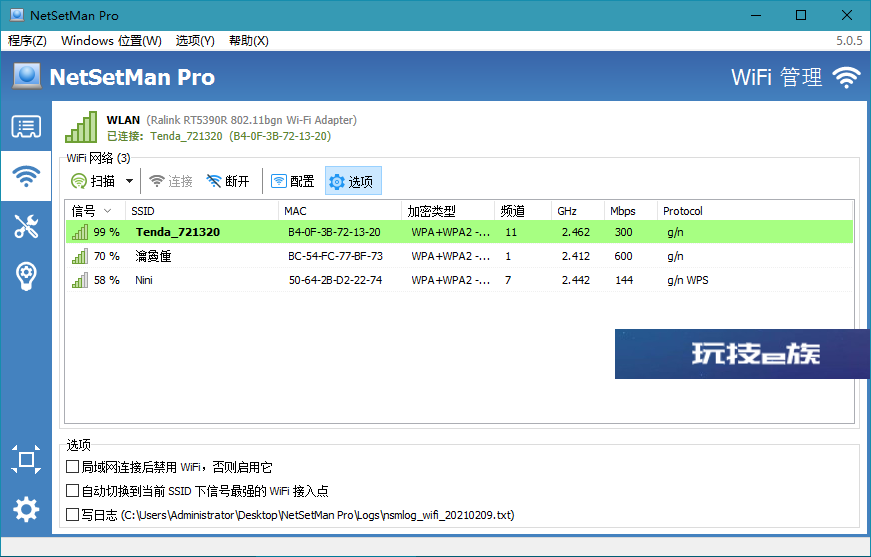Open the 程序(Z) menu
Image resolution: width=871 pixels, height=557 pixels.
coord(27,41)
